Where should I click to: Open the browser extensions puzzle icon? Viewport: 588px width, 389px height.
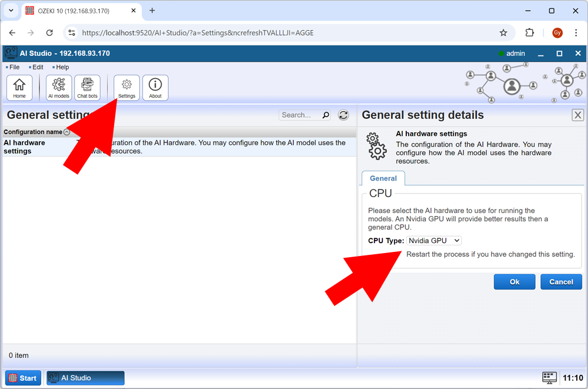[x=530, y=33]
